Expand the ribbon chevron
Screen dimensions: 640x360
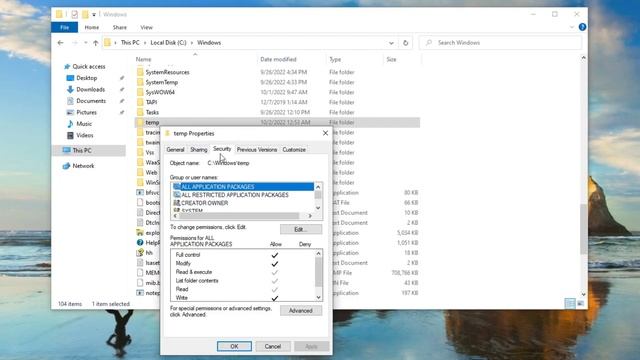pos(571,27)
